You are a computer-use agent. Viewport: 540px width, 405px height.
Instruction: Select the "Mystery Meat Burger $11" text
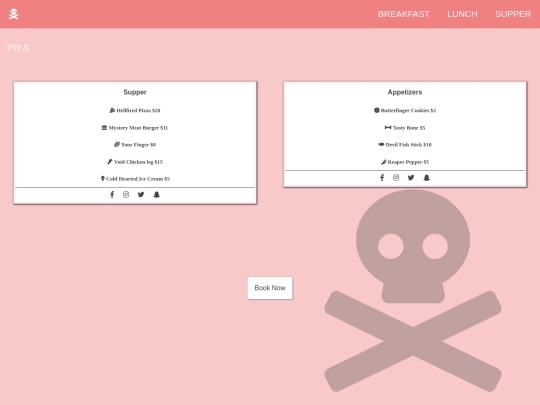click(138, 128)
